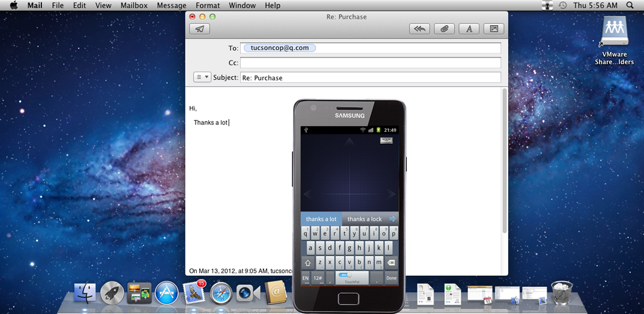Send the message with the paper plane button
Screen dimensions: 644x314
coord(199,29)
